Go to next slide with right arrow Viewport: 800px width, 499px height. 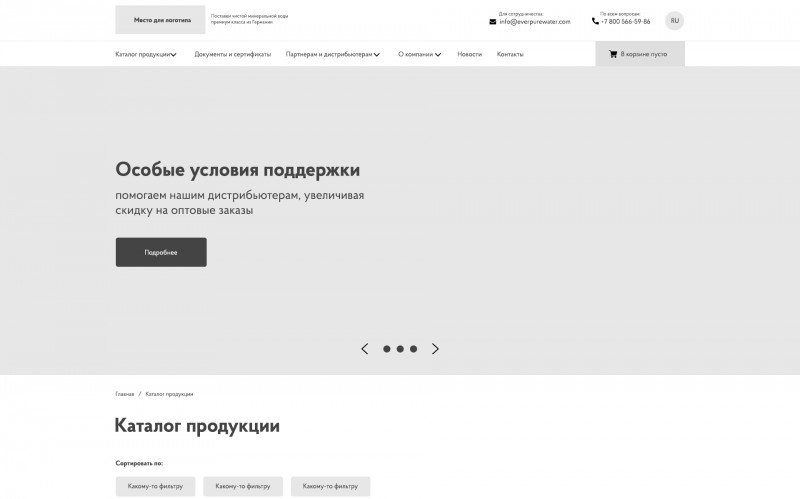(x=435, y=349)
